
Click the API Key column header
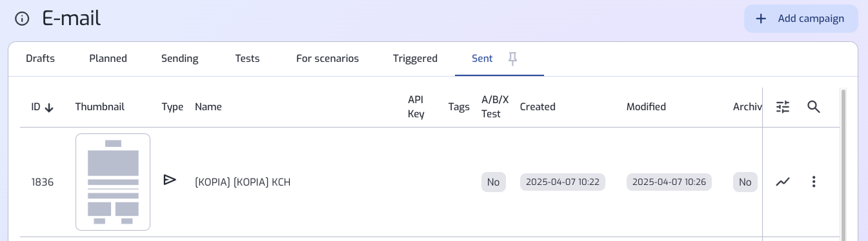click(416, 107)
